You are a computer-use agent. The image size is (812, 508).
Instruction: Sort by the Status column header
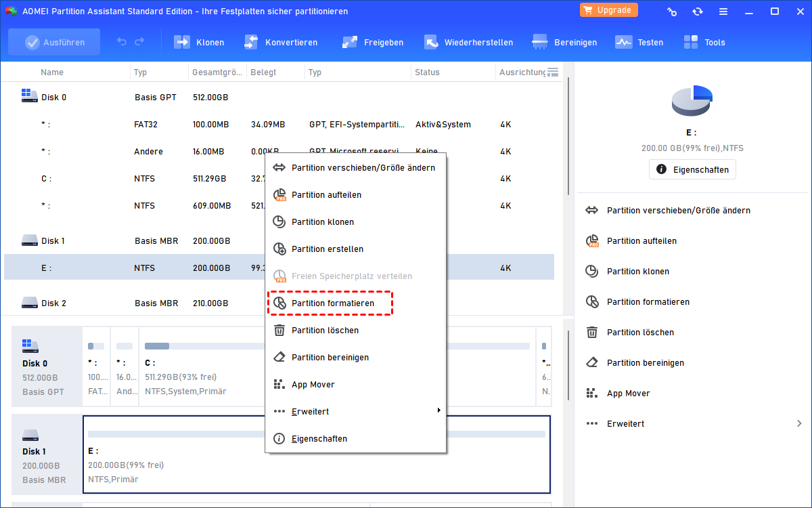pyautogui.click(x=428, y=72)
